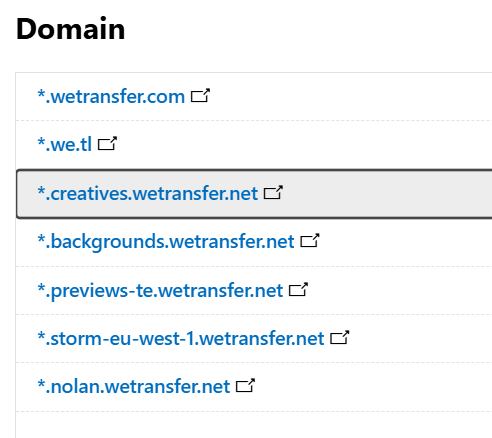The image size is (492, 438).
Task: Open the *.previews-te.wetransfer.net link
Action: 160,291
